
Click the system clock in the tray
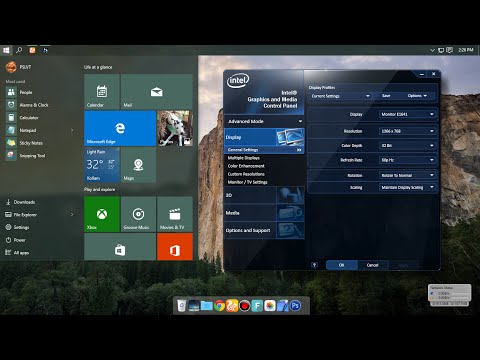pyautogui.click(x=466, y=50)
